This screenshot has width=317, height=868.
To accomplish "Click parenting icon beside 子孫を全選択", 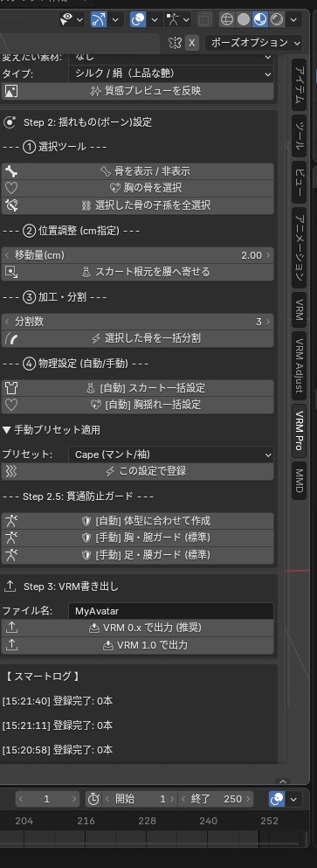I will 11,205.
